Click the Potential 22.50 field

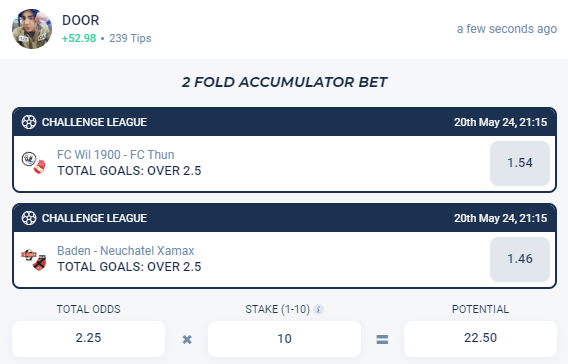coord(480,338)
